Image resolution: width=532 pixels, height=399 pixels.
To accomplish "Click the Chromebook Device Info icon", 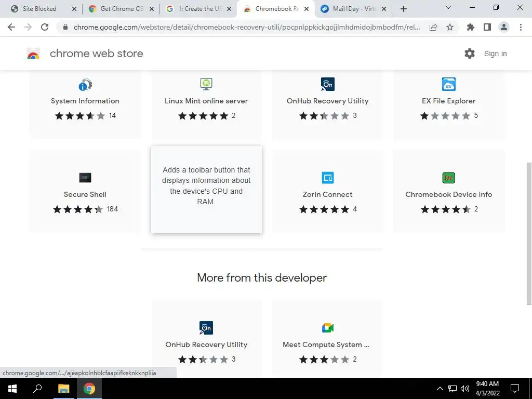I will [448, 178].
